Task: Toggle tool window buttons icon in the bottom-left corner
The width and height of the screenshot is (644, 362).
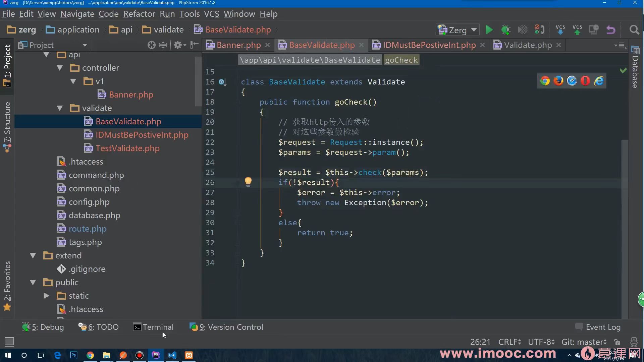Action: (9, 342)
